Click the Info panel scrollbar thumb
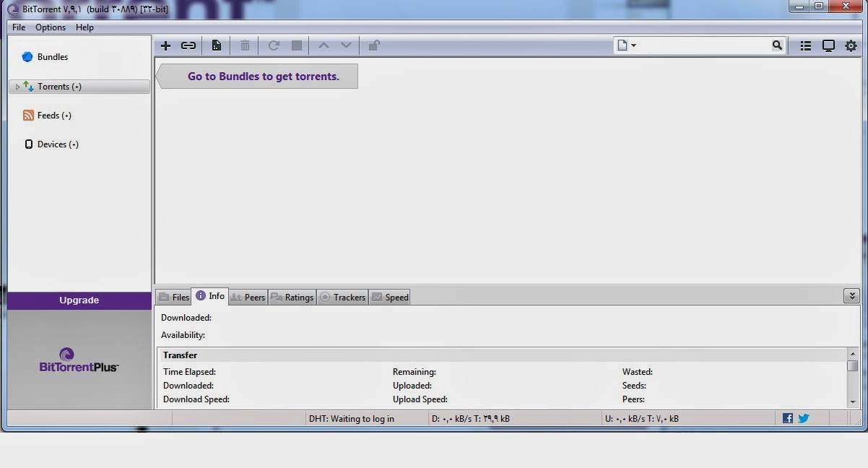Image resolution: width=868 pixels, height=468 pixels. (x=853, y=365)
